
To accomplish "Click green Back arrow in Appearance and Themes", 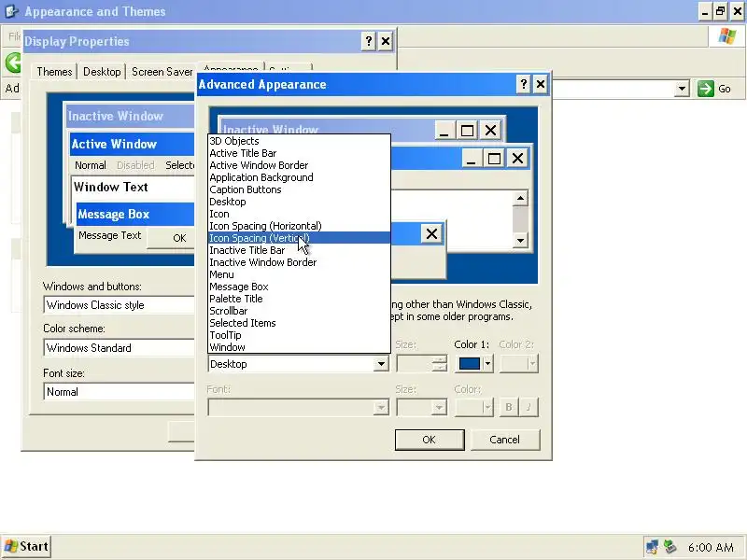I will tap(13, 63).
